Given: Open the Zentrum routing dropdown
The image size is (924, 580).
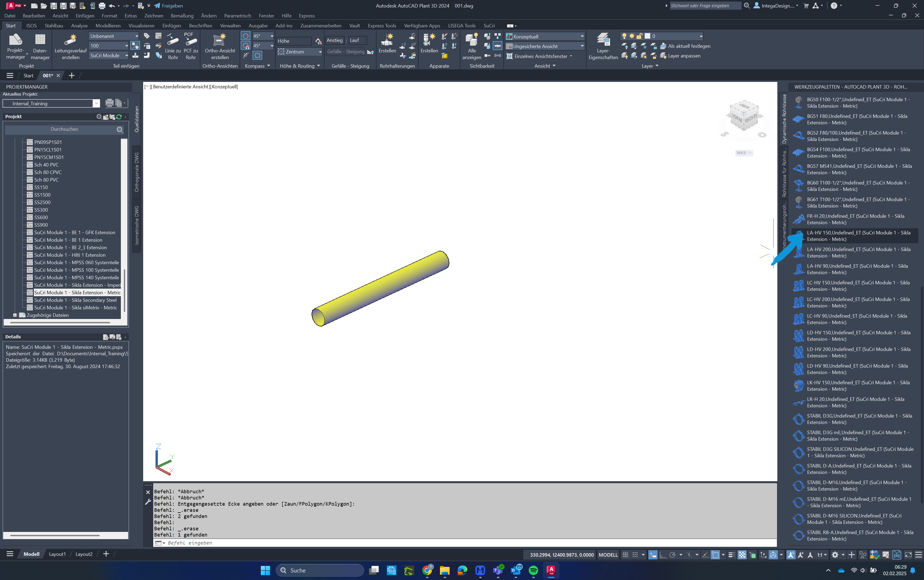Looking at the screenshot, I should coord(300,52).
